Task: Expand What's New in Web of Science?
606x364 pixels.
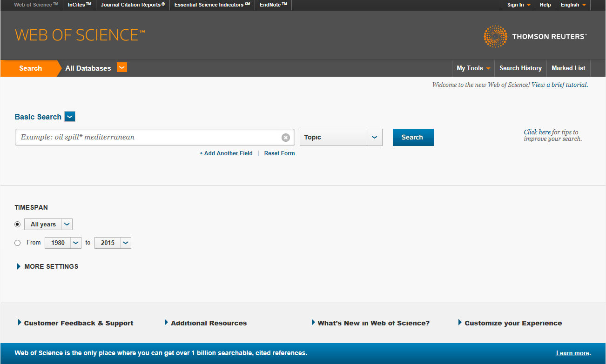Action: [x=370, y=323]
